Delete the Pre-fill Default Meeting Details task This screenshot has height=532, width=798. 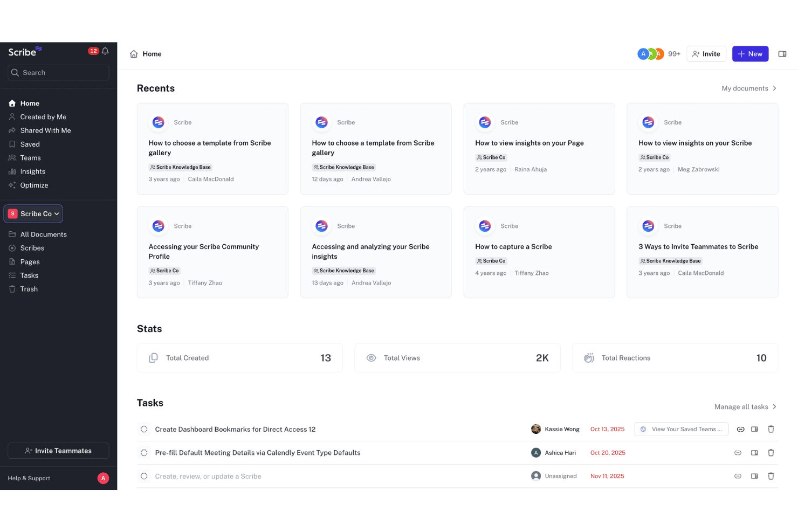[771, 453]
